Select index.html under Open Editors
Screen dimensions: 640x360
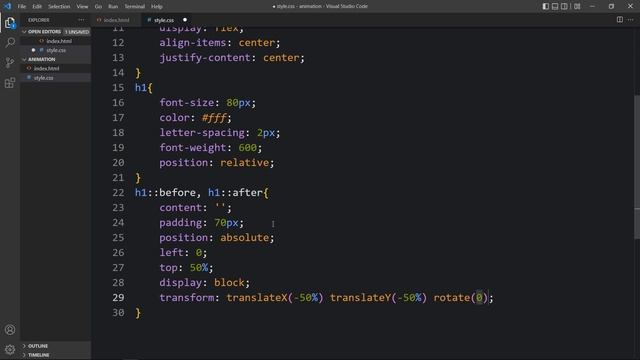coord(56,41)
